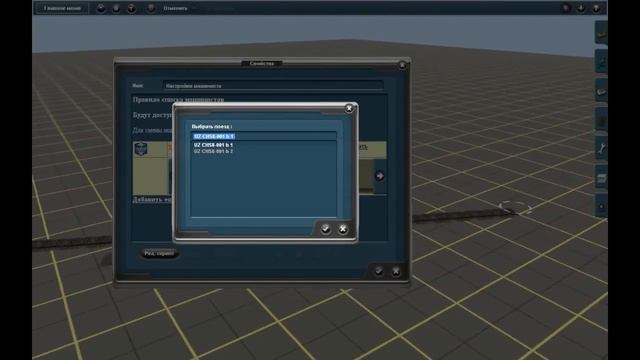Click the driver badge icon in Свойства window
The image size is (640, 360).
141,149
